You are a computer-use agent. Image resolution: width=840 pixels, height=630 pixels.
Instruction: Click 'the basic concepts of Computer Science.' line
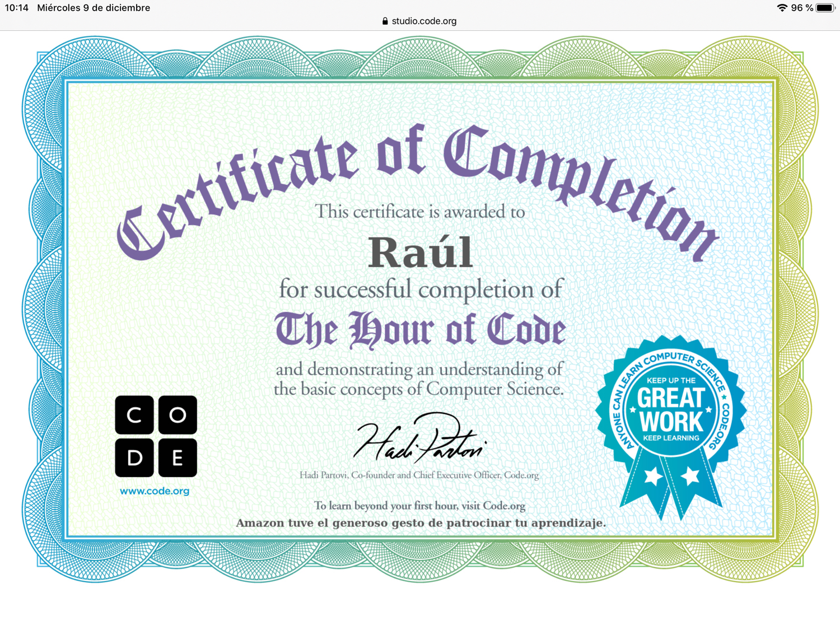[x=419, y=389]
